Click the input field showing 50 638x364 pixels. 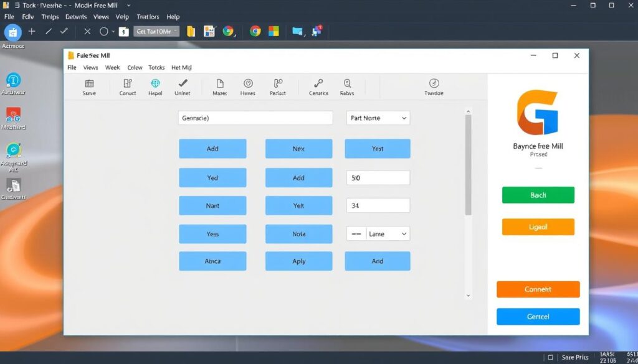click(378, 178)
